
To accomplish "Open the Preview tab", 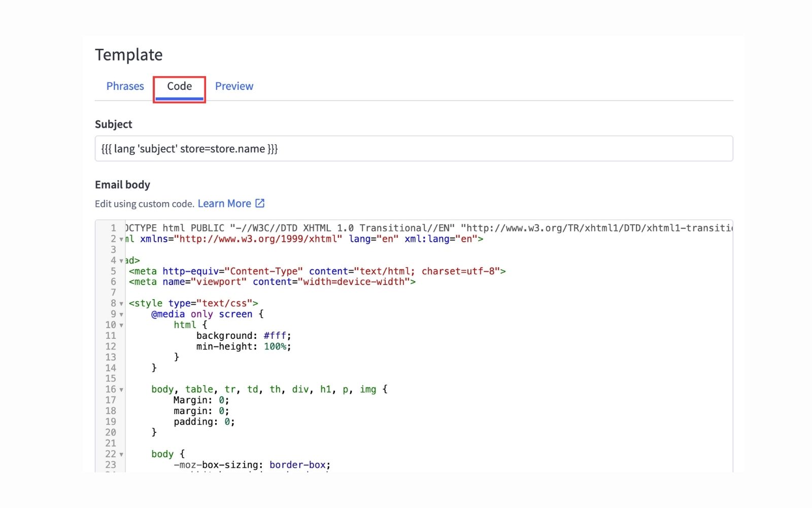I will pos(234,86).
